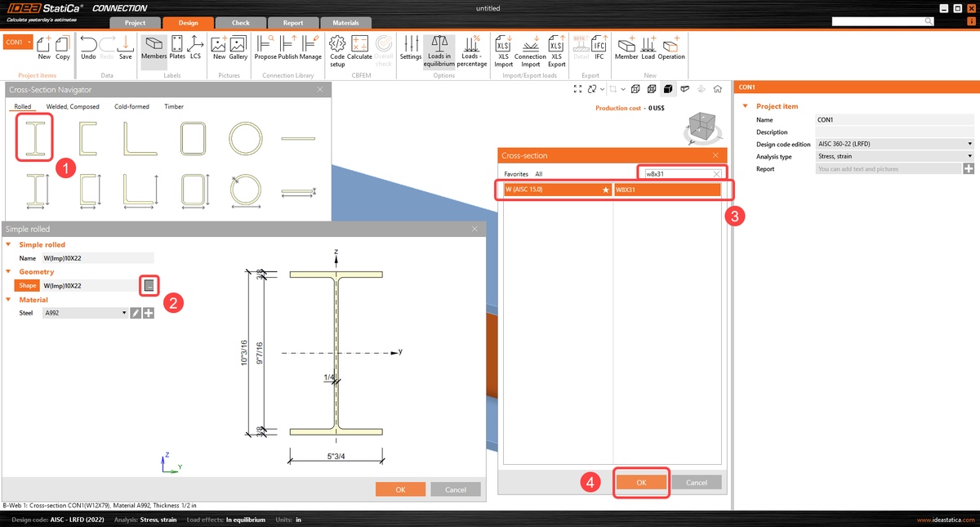980x527 pixels.
Task: Open the Analysis type dropdown
Action: [971, 156]
